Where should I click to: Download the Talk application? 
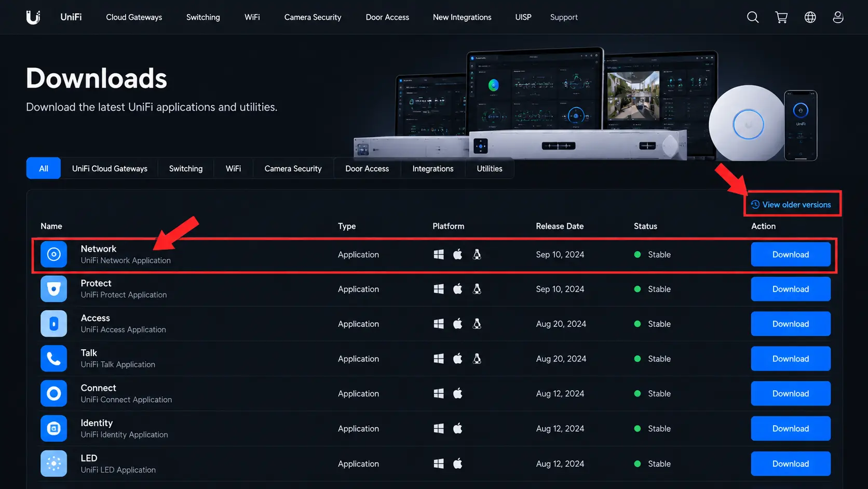click(791, 359)
